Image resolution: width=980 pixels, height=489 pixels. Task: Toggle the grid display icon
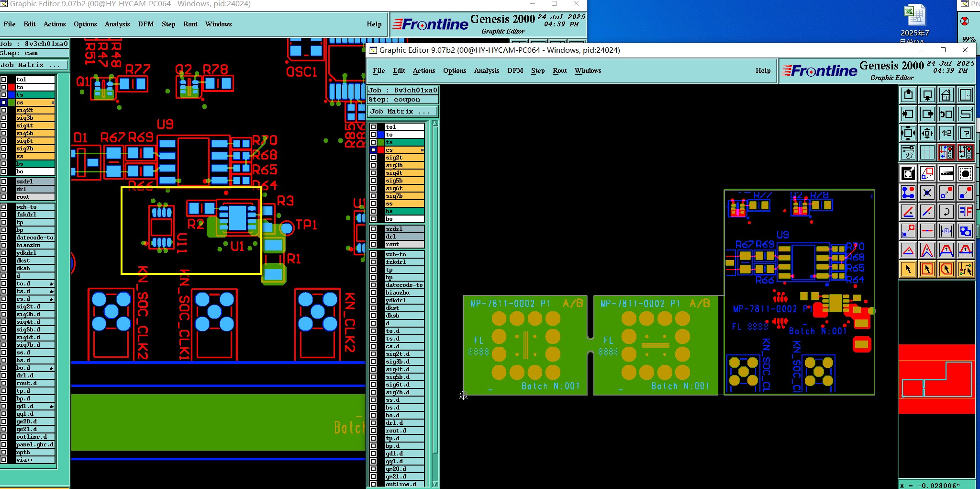(x=927, y=152)
